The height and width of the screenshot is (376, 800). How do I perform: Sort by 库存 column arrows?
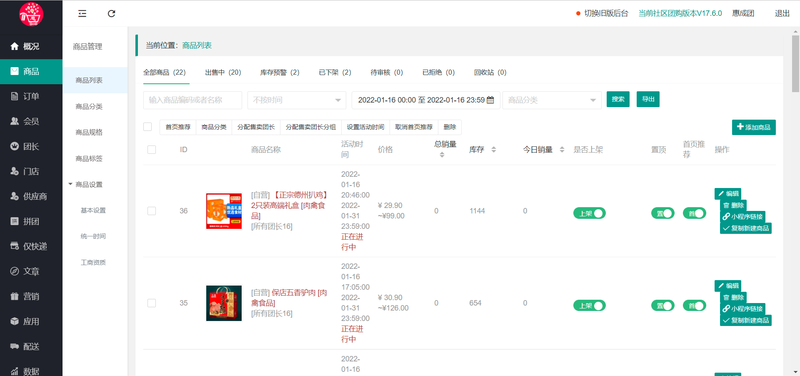(493, 149)
